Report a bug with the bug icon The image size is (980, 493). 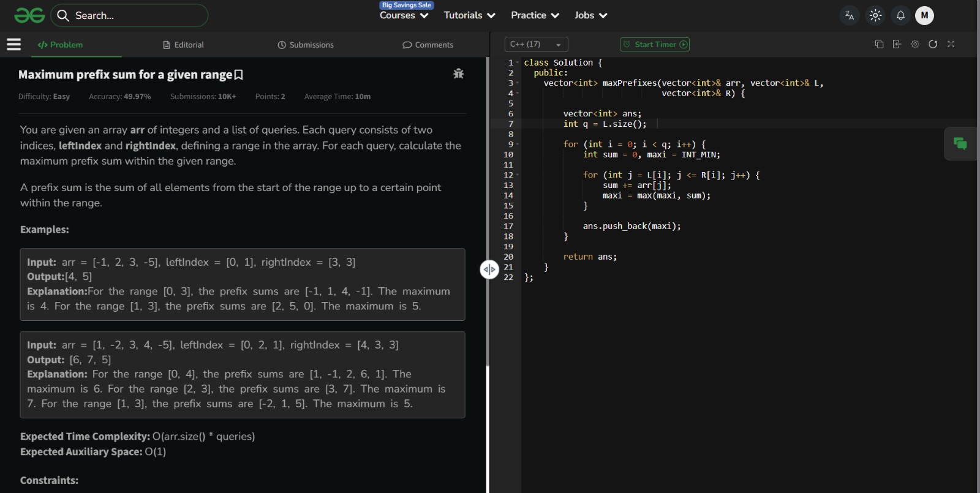[458, 73]
